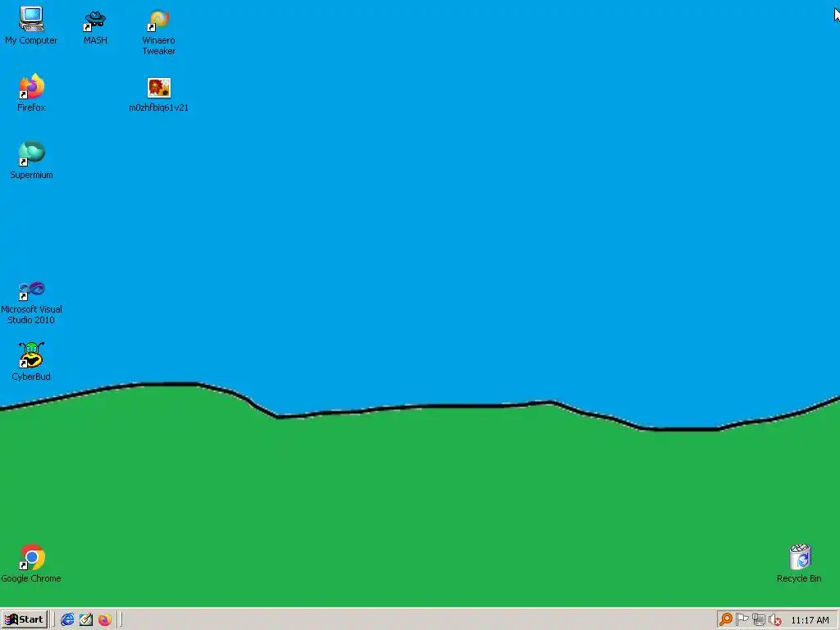Launch Firefox from the Quick Launch bar

pos(104,620)
